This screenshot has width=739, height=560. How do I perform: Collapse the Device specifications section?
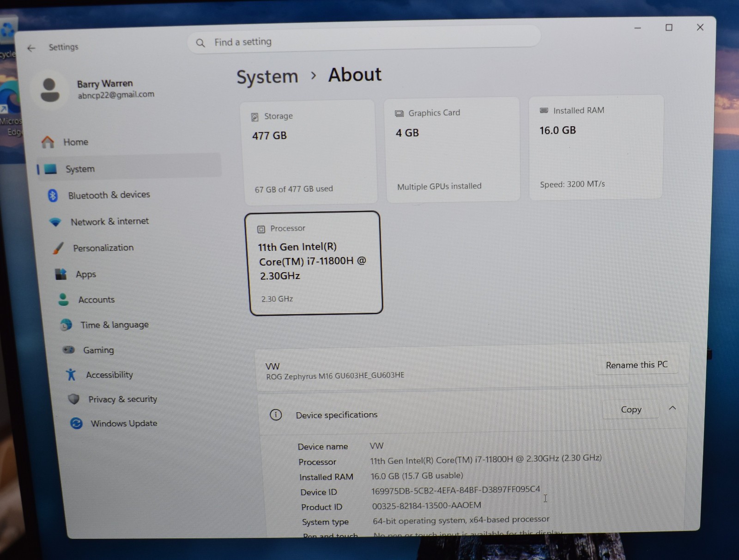pos(672,408)
